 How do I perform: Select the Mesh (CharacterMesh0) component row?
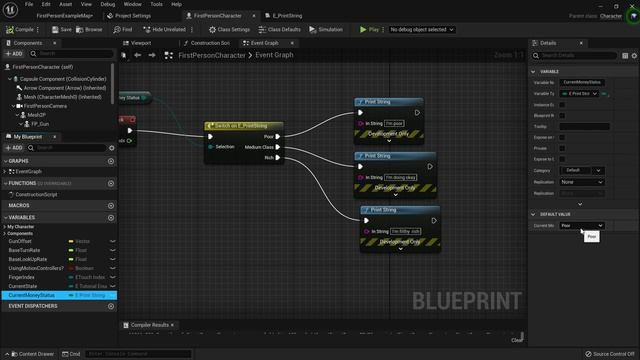(59, 97)
